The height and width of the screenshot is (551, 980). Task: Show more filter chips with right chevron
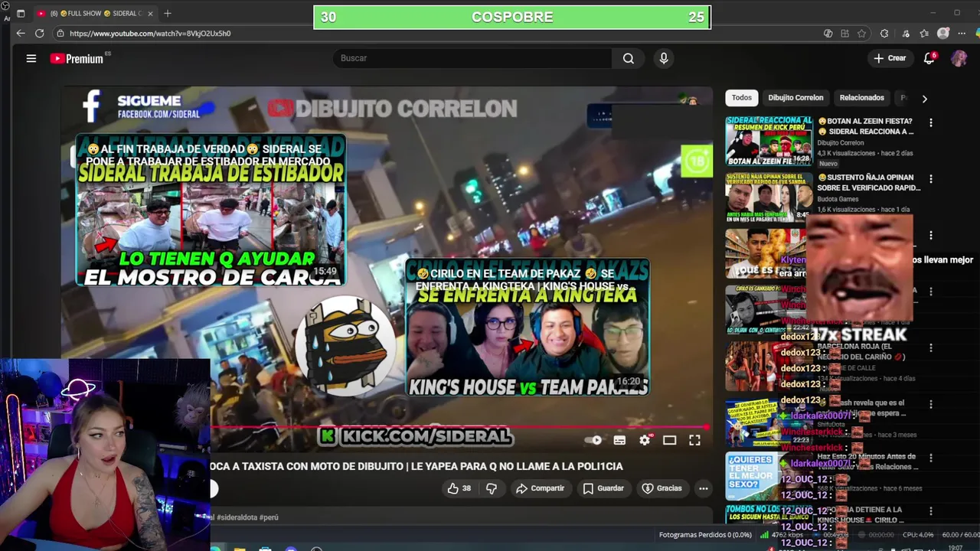click(x=924, y=99)
